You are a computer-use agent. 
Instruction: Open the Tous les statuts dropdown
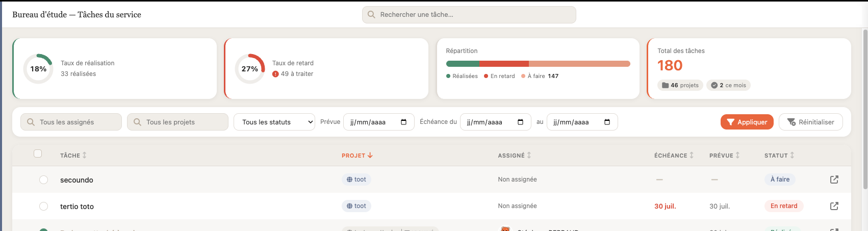pos(274,122)
